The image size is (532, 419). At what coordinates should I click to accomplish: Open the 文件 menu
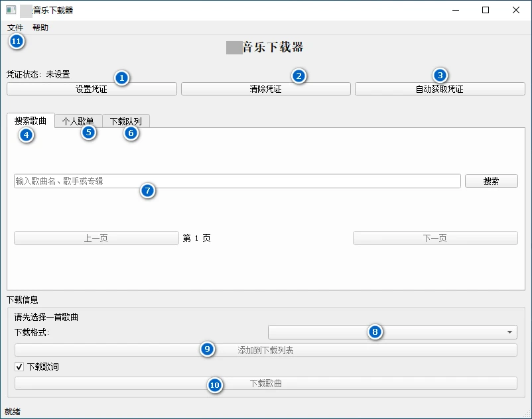15,28
